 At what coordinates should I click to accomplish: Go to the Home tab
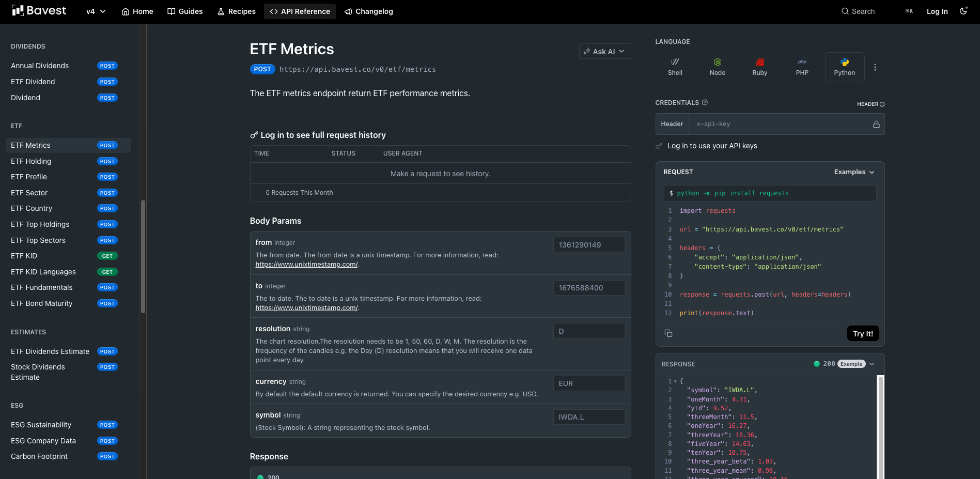(x=137, y=11)
